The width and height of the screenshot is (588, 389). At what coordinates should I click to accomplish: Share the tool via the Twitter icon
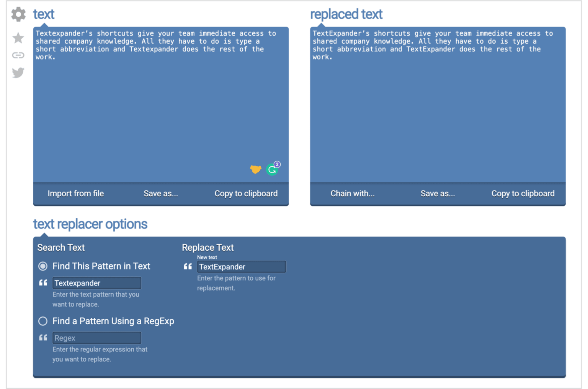[x=18, y=72]
